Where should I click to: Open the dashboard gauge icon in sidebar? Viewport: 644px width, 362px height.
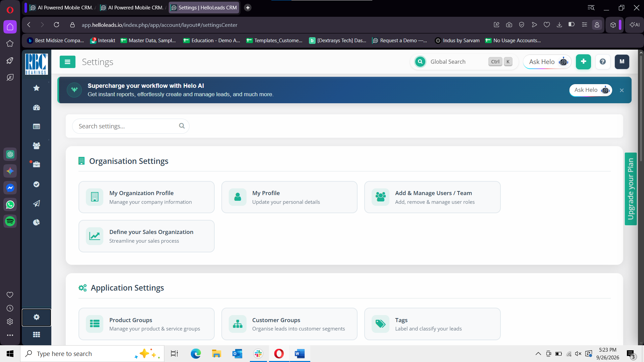pos(37,108)
